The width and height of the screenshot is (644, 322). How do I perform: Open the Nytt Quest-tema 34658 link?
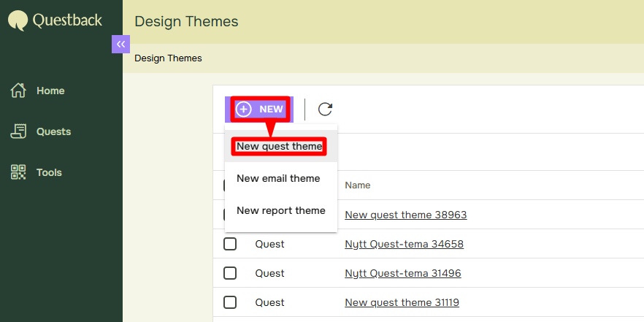coord(404,244)
